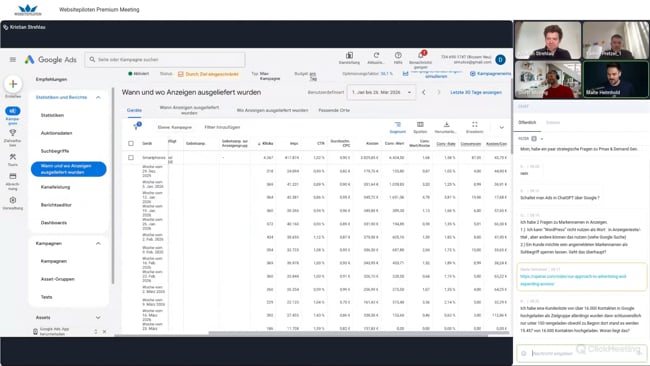Click the Spalten columns icon

click(x=420, y=124)
